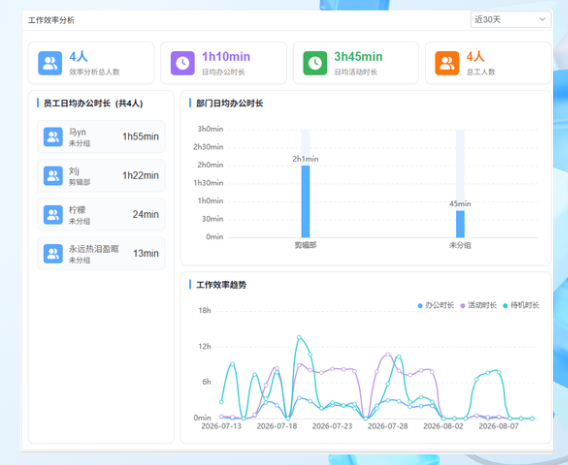Toggle the 待机时长 legend series
The width and height of the screenshot is (568, 465).
tap(521, 305)
